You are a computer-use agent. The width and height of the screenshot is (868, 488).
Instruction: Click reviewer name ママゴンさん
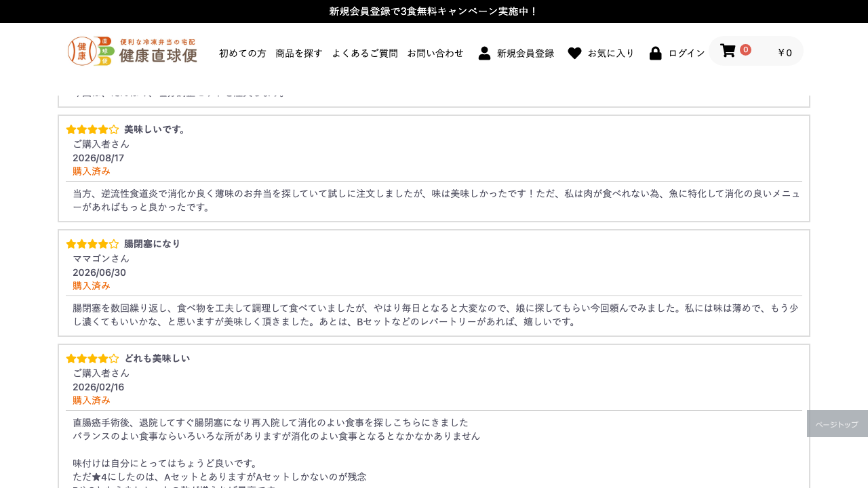click(101, 258)
